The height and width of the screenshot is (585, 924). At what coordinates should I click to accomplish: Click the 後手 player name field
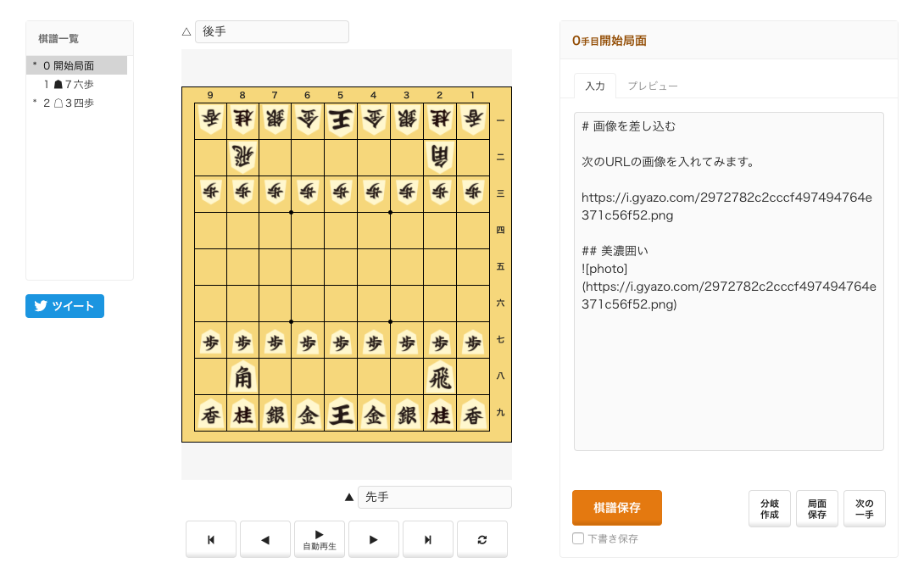tap(271, 31)
